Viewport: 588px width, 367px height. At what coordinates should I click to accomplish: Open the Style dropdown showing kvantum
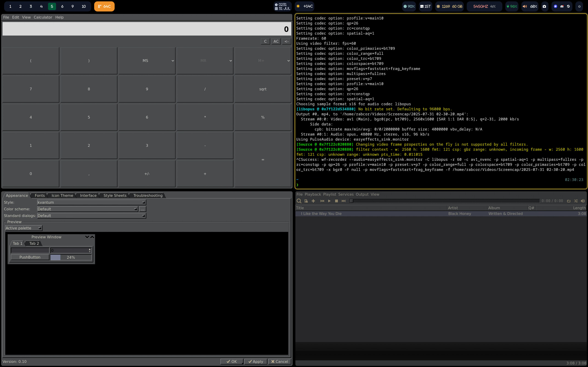click(91, 203)
